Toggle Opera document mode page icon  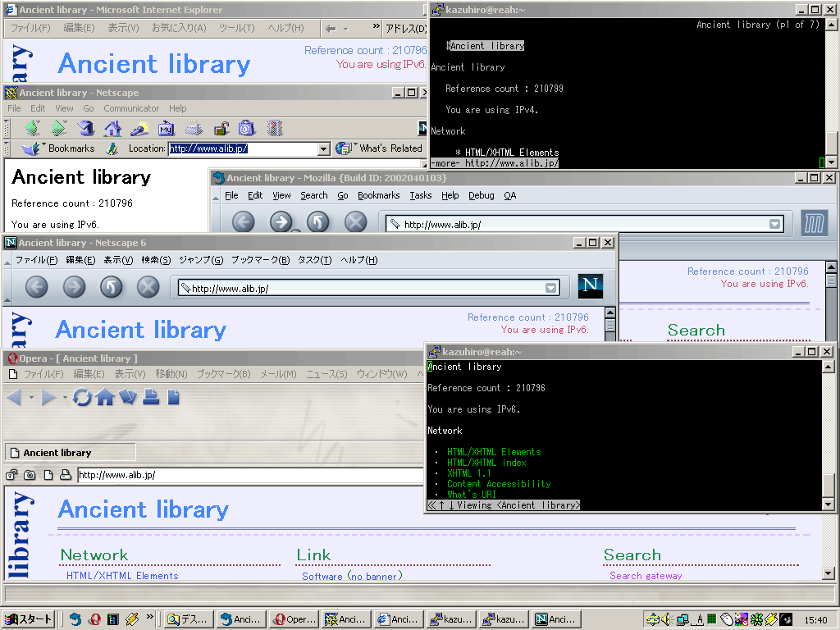click(48, 475)
